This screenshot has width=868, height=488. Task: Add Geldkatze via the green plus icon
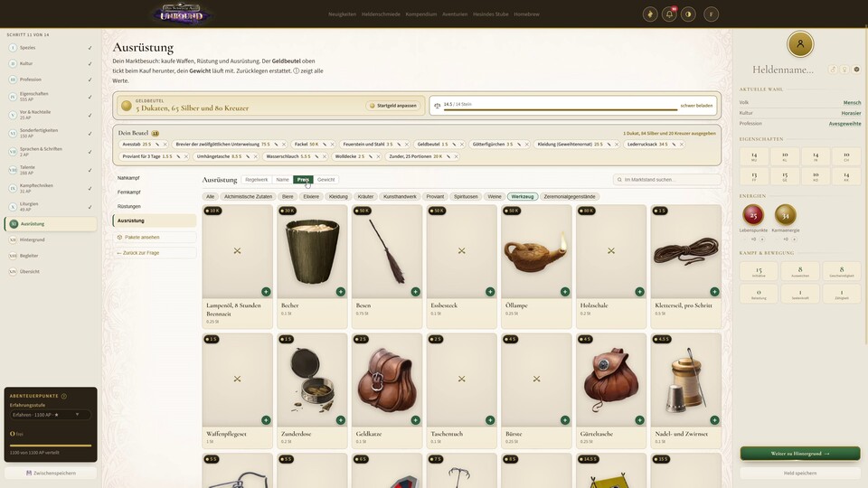coord(415,420)
